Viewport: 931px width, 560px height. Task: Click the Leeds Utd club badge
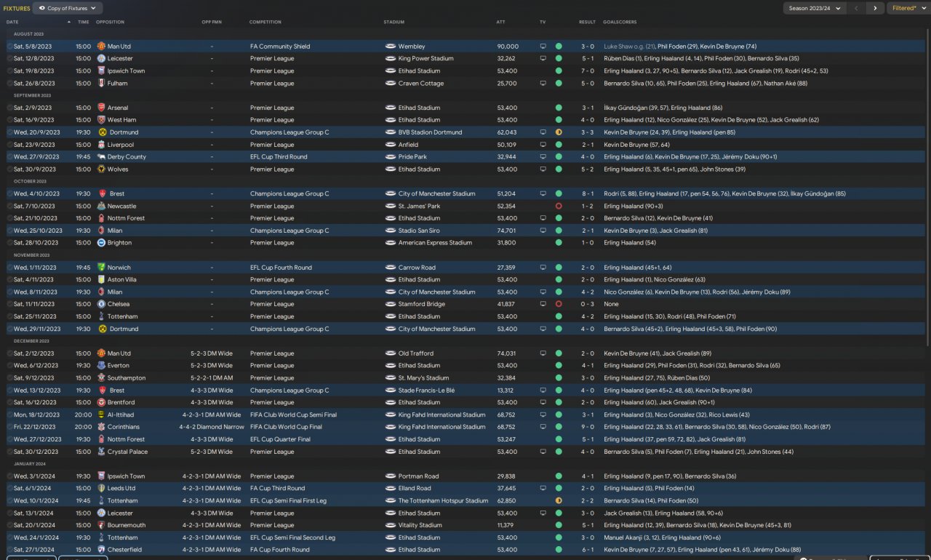point(101,489)
